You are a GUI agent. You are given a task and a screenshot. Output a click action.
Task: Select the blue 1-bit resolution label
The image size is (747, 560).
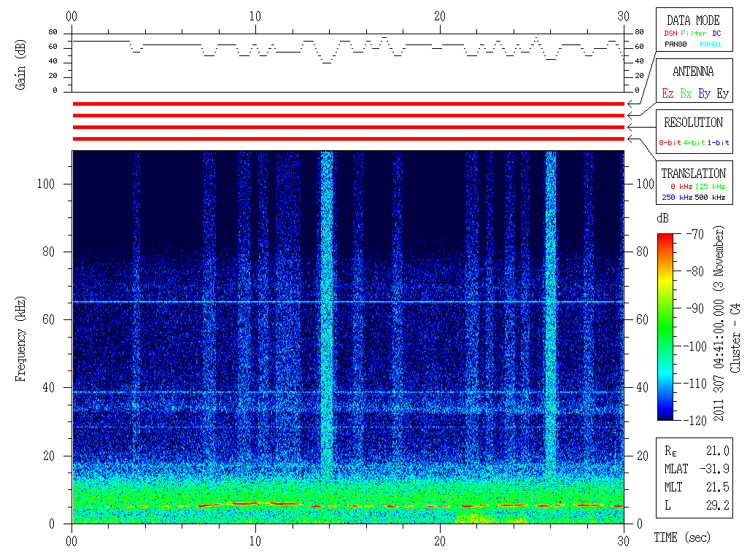point(718,142)
